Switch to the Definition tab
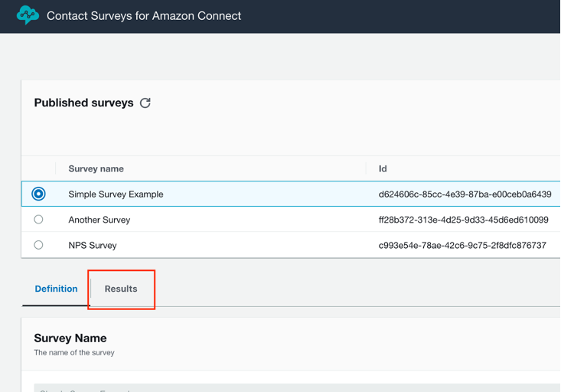 pos(56,289)
